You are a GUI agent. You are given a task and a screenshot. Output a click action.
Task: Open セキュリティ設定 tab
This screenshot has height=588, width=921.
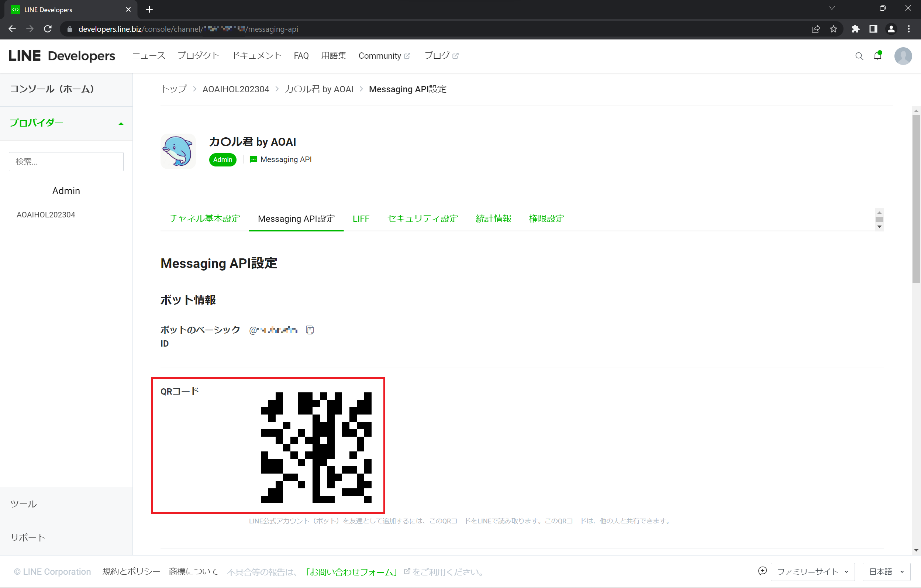pos(422,219)
